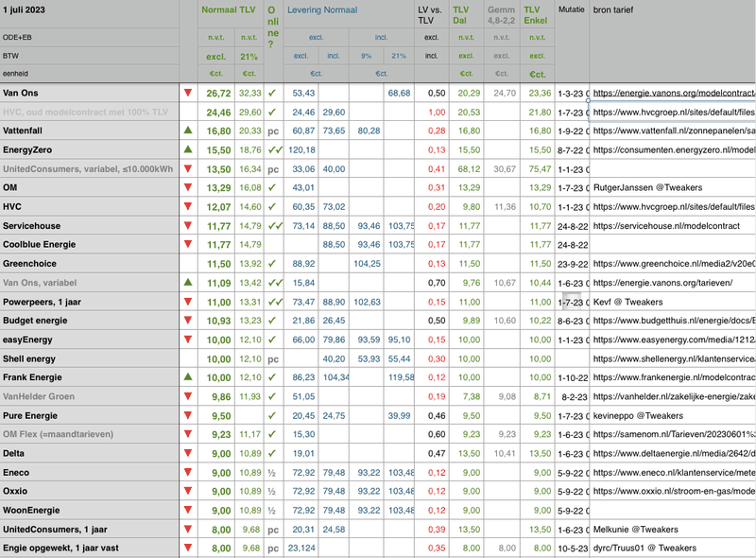Click the green up arrow beside Vattenfall
The image size is (756, 558).
tap(188, 130)
